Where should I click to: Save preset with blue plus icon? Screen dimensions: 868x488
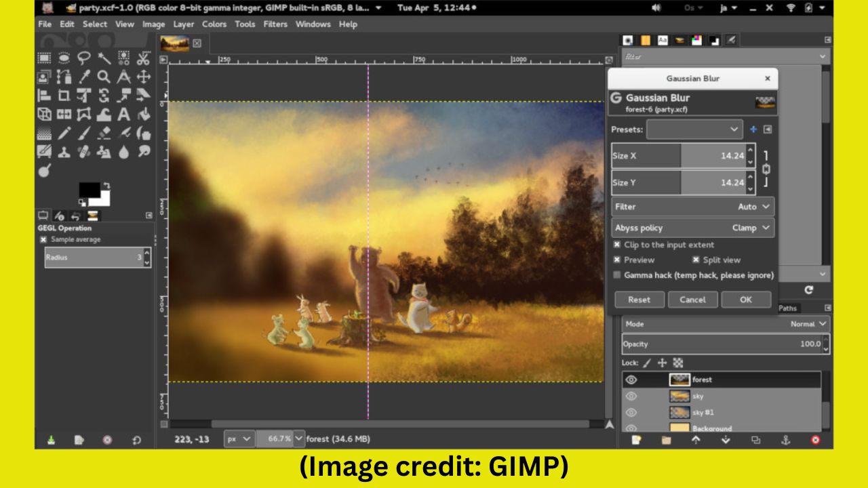753,129
